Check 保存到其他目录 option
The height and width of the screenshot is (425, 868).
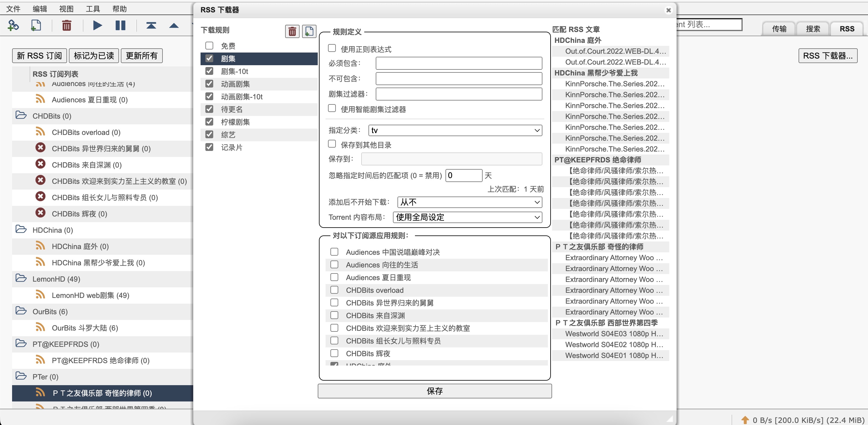tap(332, 144)
